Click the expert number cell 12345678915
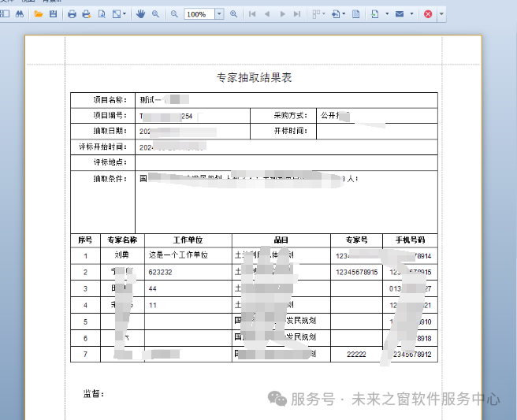 (356, 273)
